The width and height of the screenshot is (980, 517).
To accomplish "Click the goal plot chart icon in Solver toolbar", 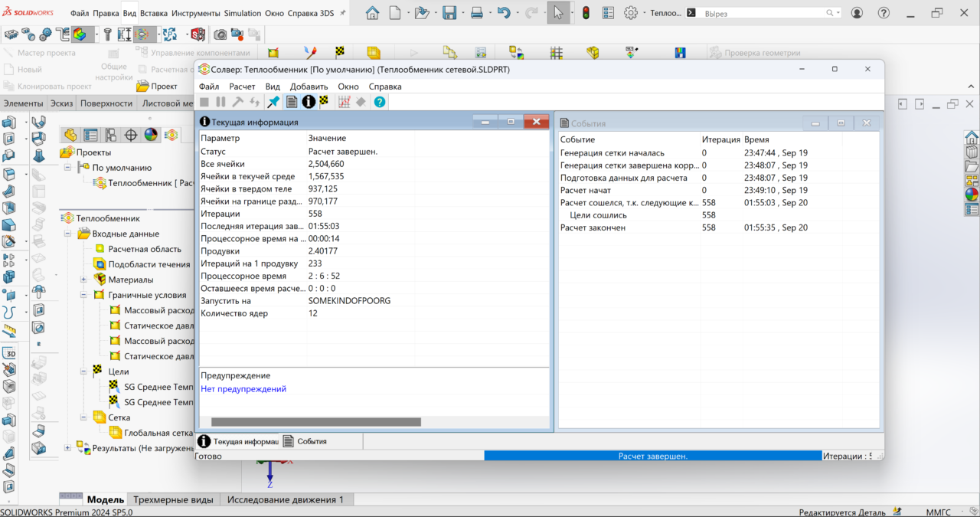I will [345, 101].
